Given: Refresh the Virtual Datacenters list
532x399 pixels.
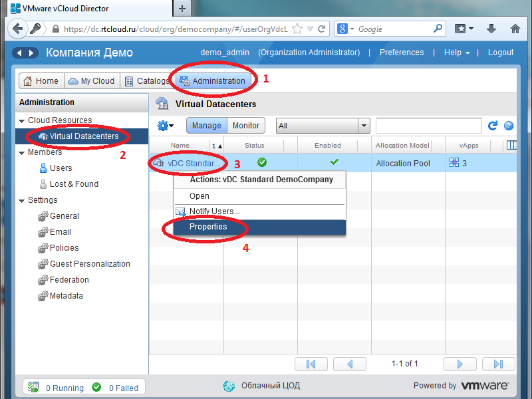Looking at the screenshot, I should [493, 126].
